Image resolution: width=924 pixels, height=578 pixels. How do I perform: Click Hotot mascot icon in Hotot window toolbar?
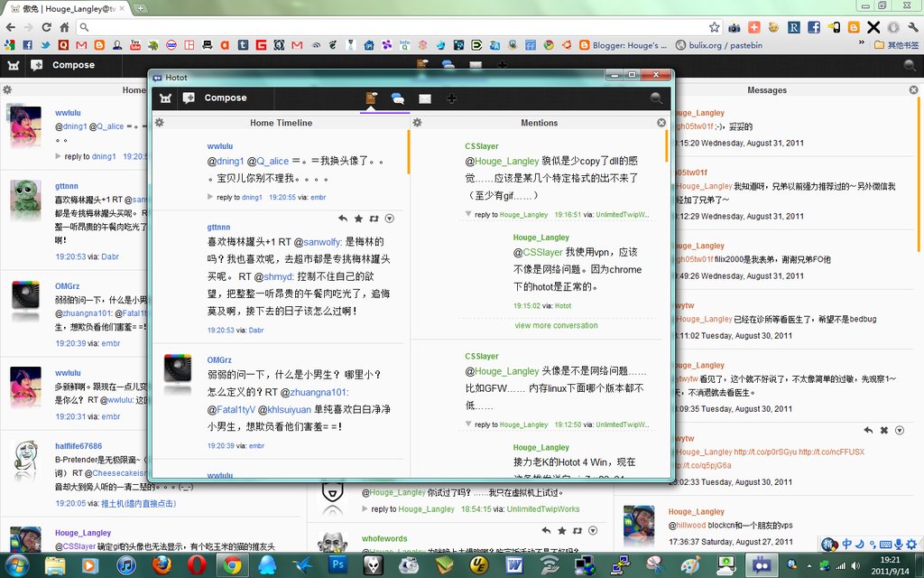(166, 98)
